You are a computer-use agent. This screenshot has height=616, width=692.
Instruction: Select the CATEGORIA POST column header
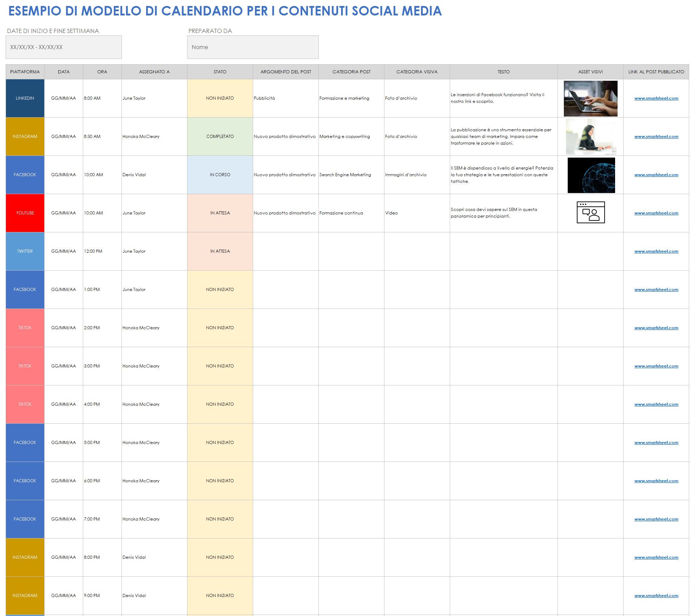point(351,72)
